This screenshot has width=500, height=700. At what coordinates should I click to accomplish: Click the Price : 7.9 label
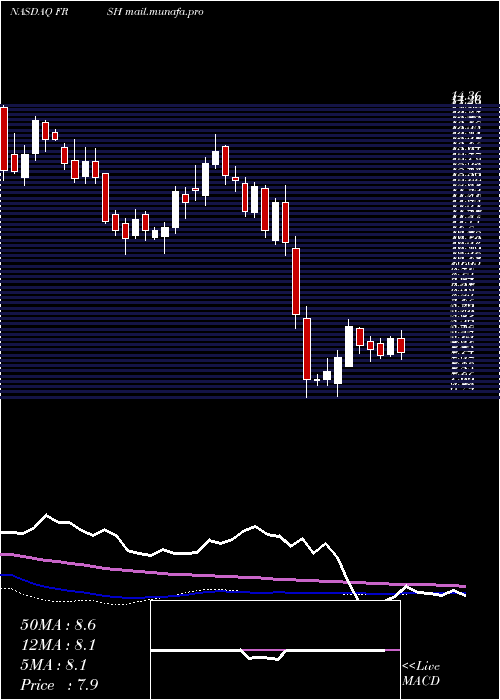tap(59, 684)
